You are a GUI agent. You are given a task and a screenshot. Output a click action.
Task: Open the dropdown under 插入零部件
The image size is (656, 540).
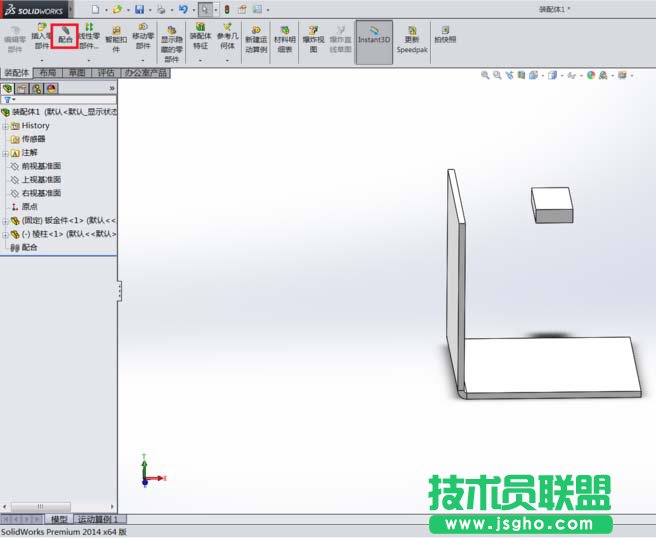(41, 61)
